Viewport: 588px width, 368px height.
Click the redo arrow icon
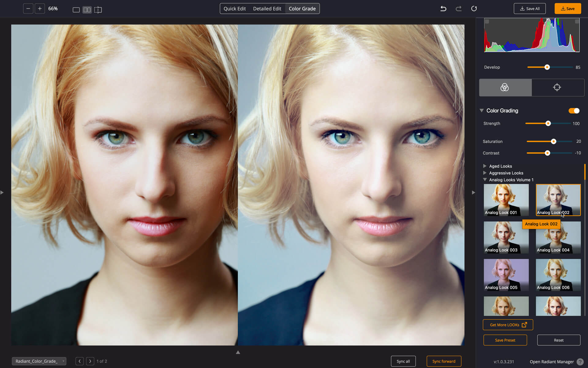(458, 9)
